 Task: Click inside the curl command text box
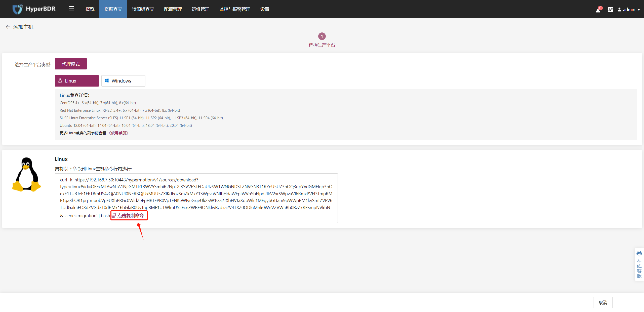[x=196, y=198]
